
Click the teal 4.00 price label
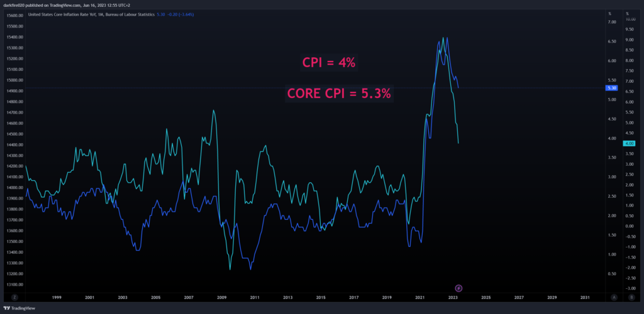tap(629, 143)
